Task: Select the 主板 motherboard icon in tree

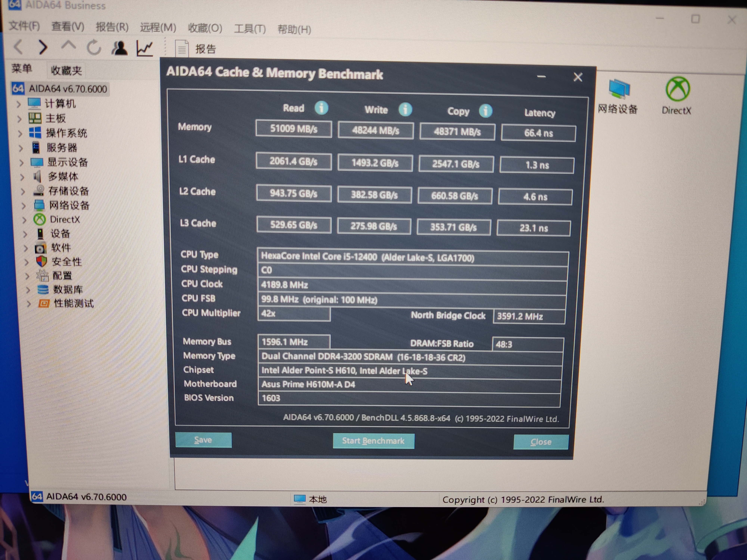Action: click(x=35, y=118)
